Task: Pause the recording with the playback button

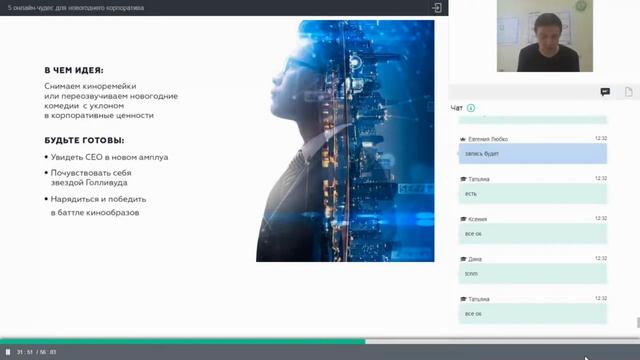Action: pos(8,352)
